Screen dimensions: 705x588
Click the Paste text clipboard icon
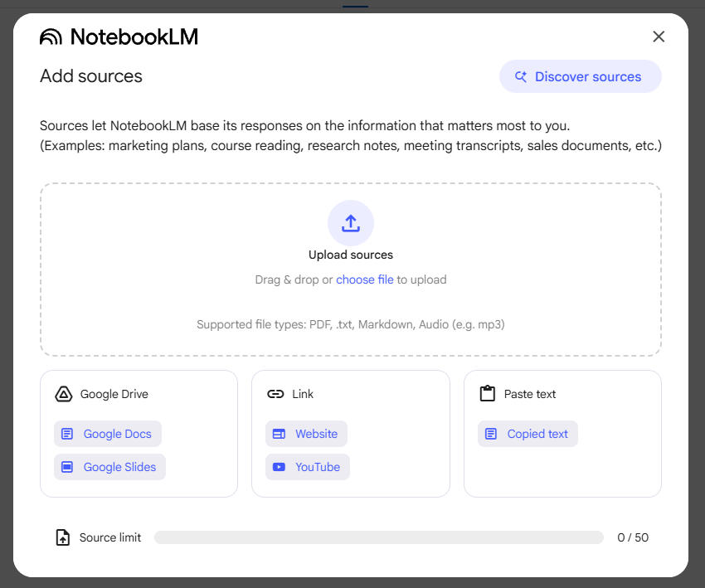coord(488,394)
